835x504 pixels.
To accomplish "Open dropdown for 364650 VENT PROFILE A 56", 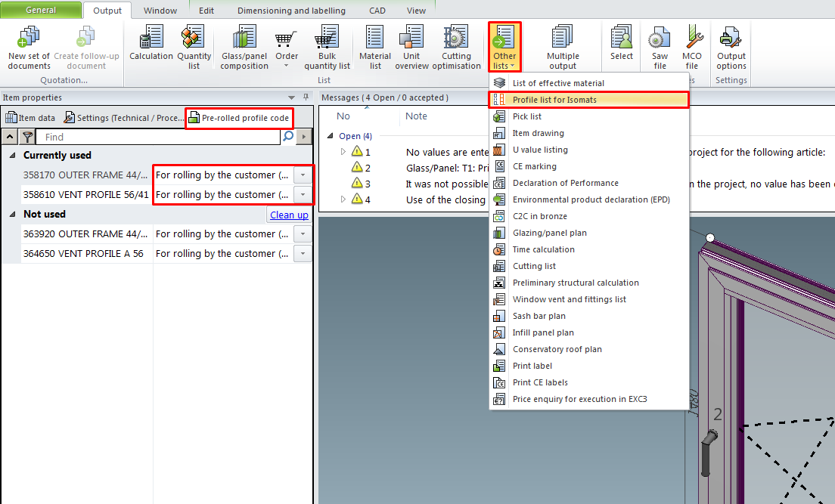I will click(303, 254).
